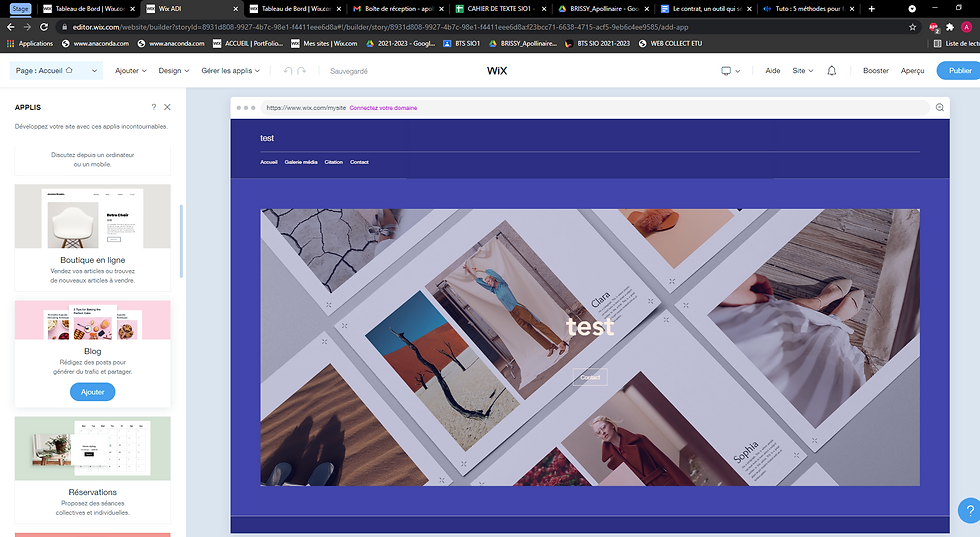Image resolution: width=980 pixels, height=537 pixels.
Task: Open the WEB COLLECT ETU bookmark
Action: pos(670,43)
